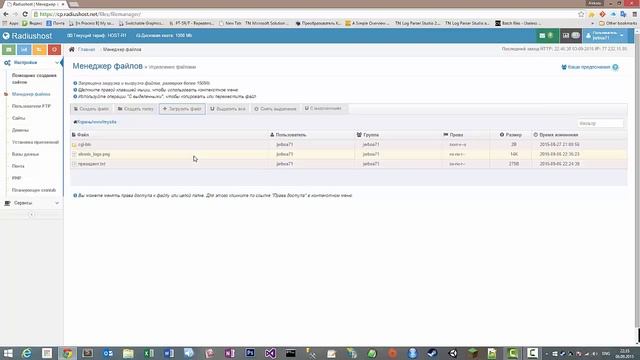
Task: Sort by the Размер column header
Action: pyautogui.click(x=511, y=135)
